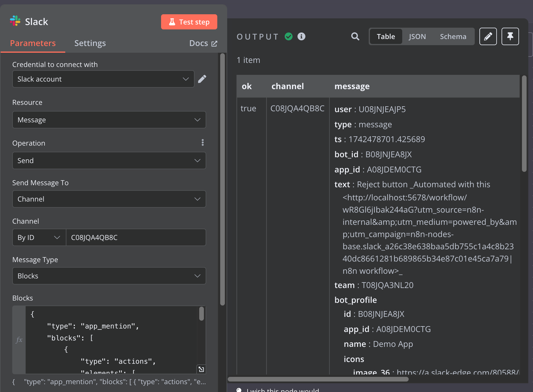Click the ts 1742478701.425689 value
The image size is (533, 392).
click(x=386, y=139)
